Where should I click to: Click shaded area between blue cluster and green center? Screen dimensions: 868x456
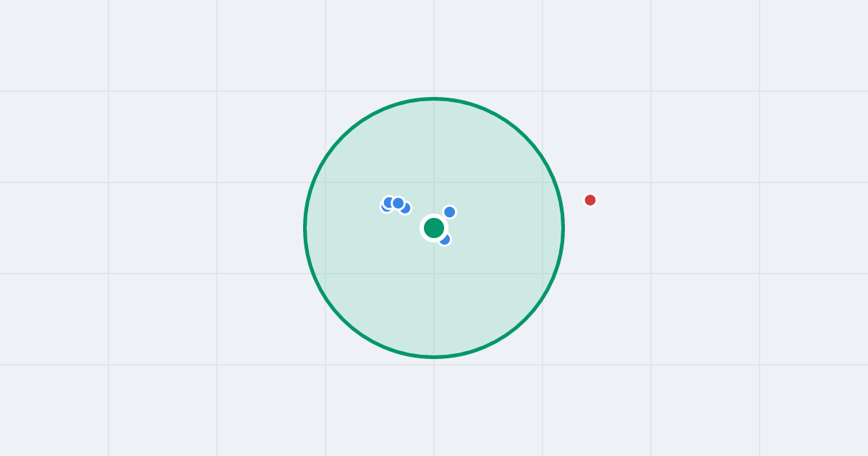[418, 217]
